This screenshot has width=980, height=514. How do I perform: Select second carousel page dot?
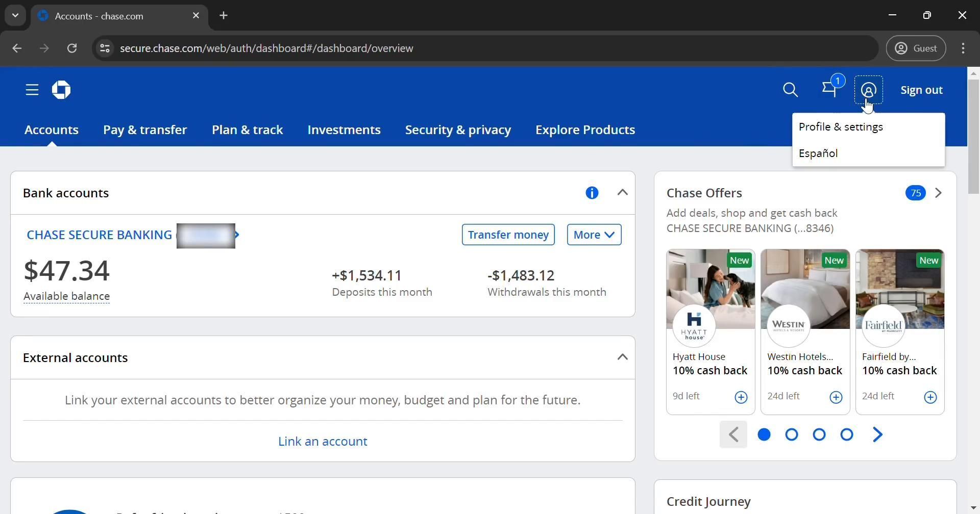click(x=791, y=435)
